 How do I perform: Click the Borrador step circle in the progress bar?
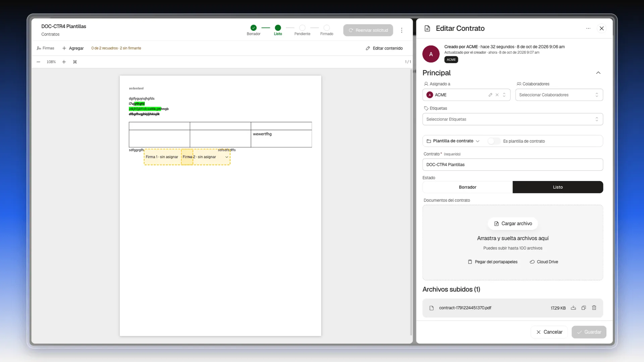point(254,28)
